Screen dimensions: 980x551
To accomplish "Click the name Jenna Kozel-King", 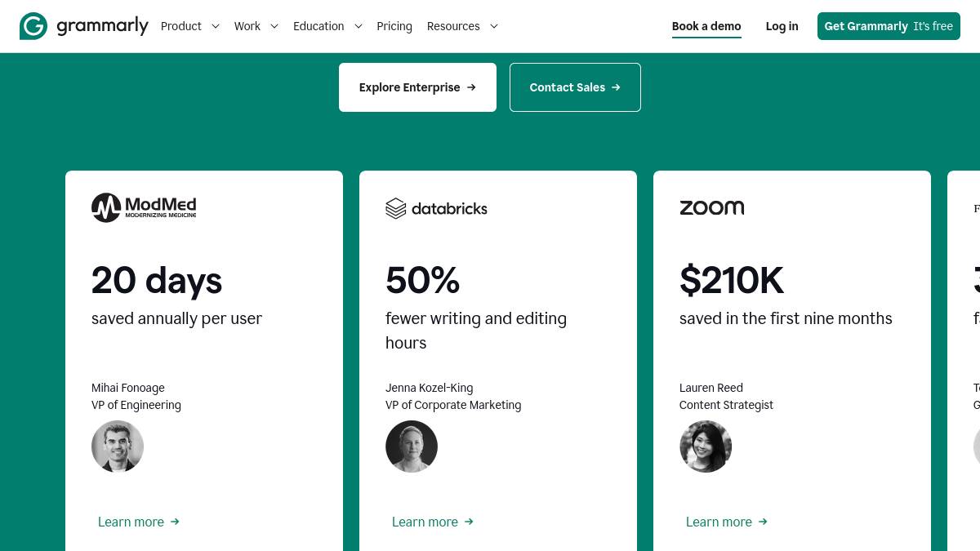I will coord(429,388).
